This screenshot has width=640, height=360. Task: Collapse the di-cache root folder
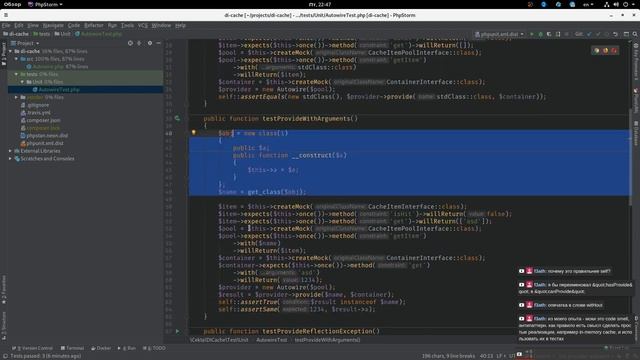(x=11, y=51)
